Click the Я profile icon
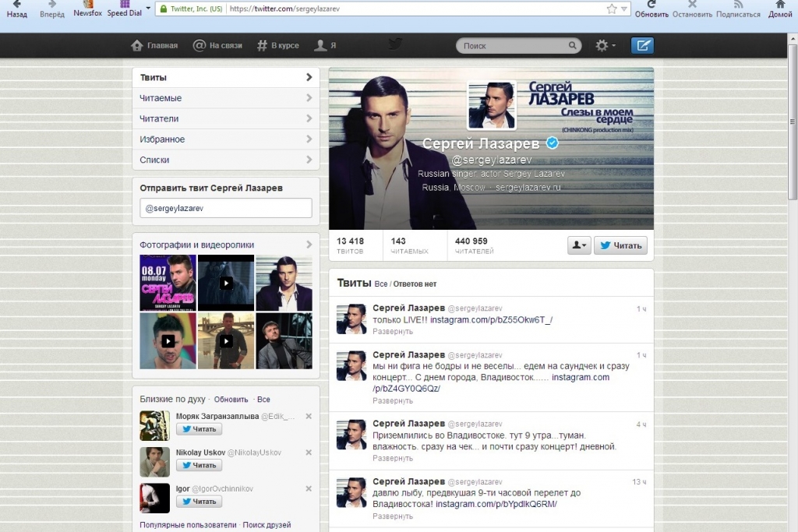 point(324,46)
